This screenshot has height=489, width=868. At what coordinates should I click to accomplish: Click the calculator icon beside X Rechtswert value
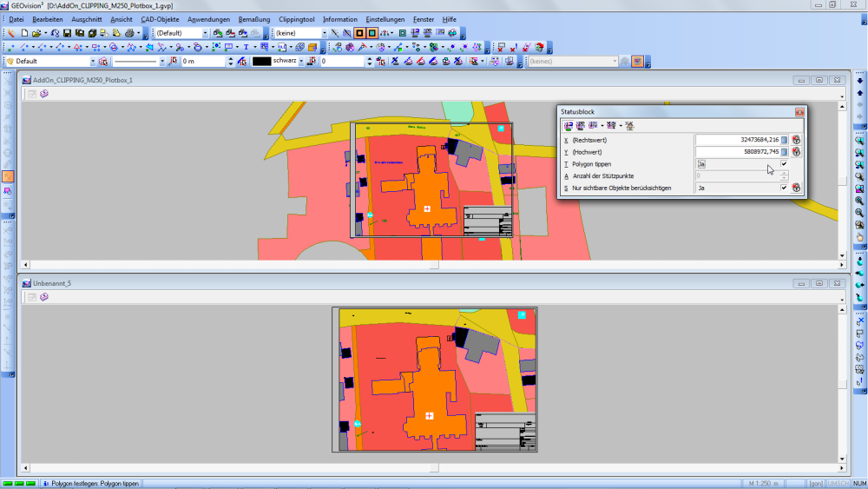click(785, 140)
